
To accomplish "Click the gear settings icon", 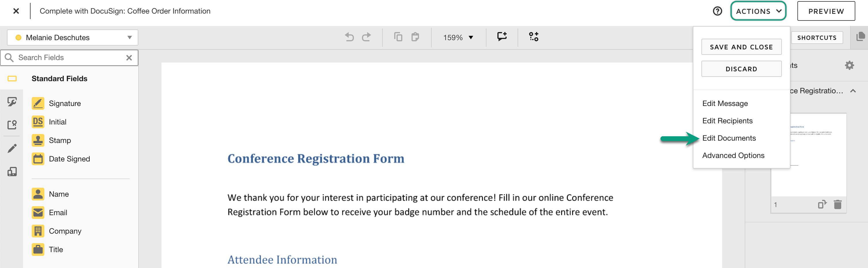I will point(849,65).
